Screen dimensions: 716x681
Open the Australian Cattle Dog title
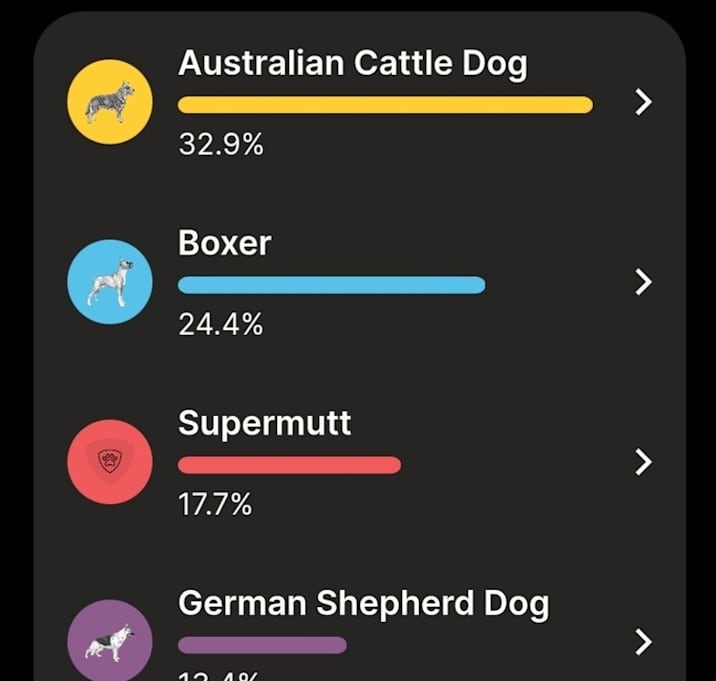353,64
